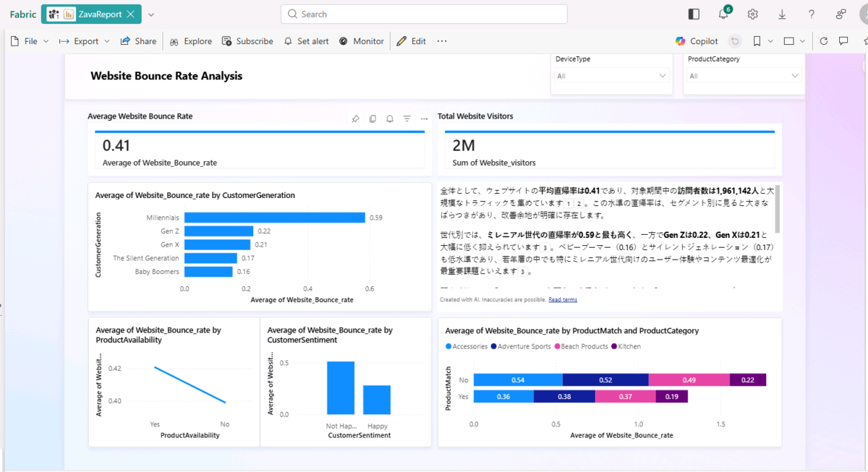Open the Copilot pane
This screenshot has height=472, width=868.
[697, 41]
